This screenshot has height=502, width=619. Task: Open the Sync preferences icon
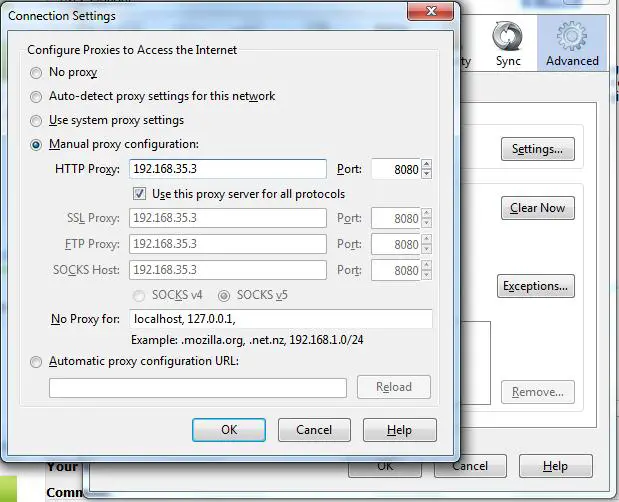(x=508, y=44)
